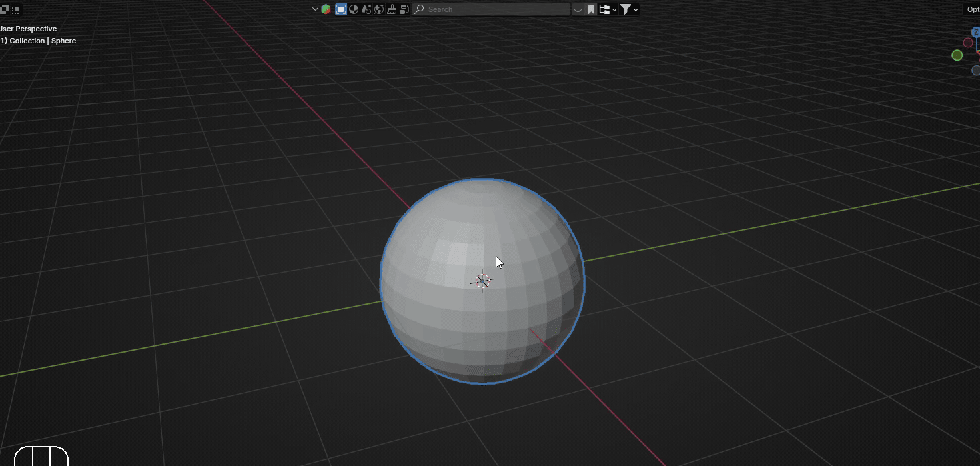Open the funnel filter dropdown
The width and height of the screenshot is (980, 466).
coord(630,9)
